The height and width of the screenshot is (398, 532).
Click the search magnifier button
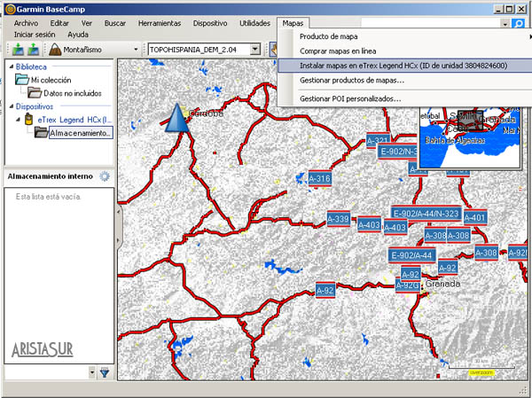point(518,24)
